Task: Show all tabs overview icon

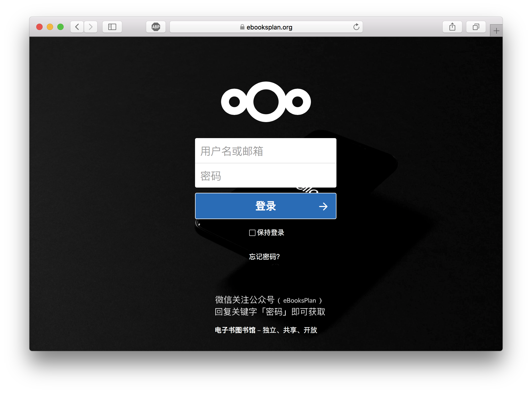Action: click(x=476, y=27)
